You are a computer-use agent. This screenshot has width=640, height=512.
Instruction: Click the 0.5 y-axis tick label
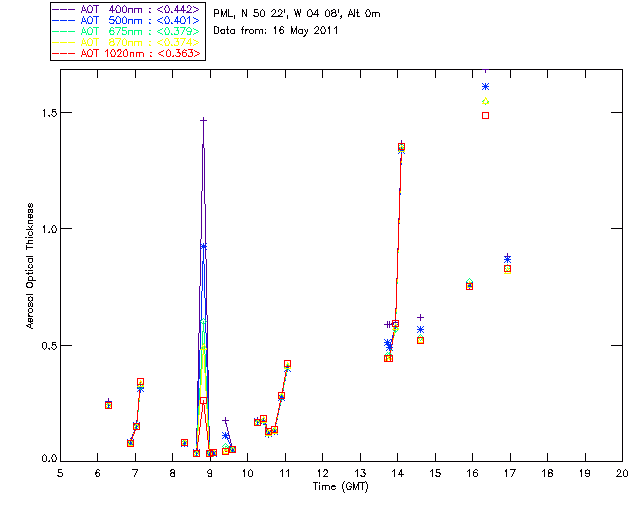point(49,345)
